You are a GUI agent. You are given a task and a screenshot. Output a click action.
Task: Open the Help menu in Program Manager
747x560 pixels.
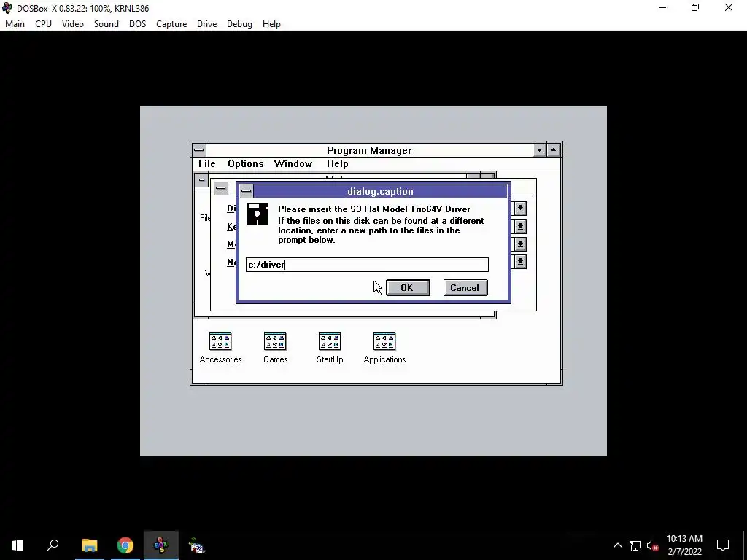click(x=337, y=164)
